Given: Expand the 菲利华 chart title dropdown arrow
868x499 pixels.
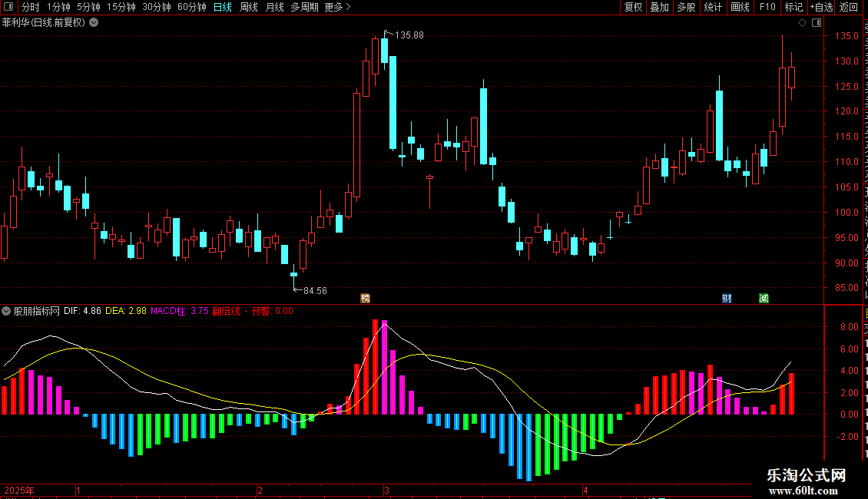Looking at the screenshot, I should click(x=94, y=23).
